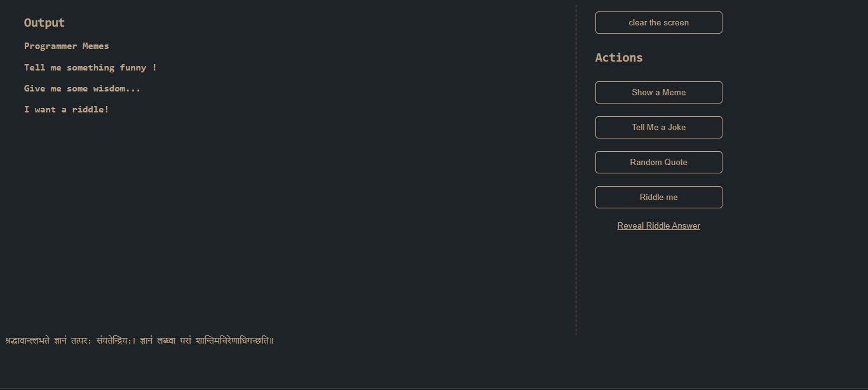Click the first Sanskrit word 'श्रद्धावान्ल्लभते'

pos(27,340)
